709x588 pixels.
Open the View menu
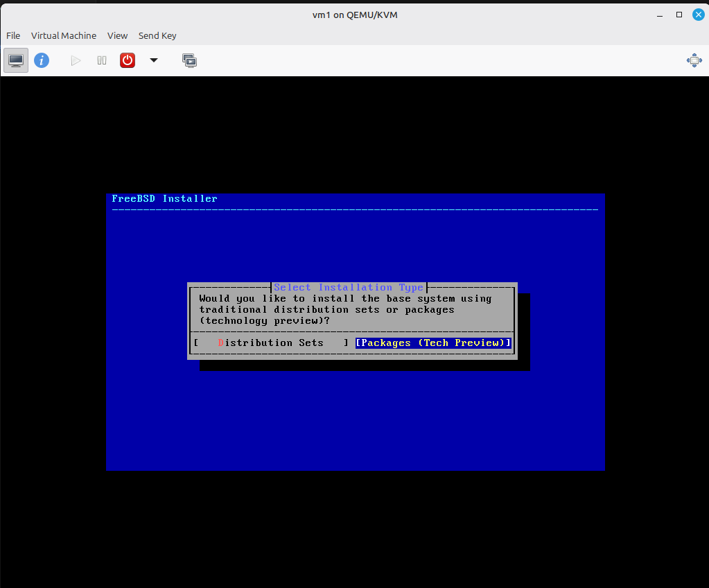click(x=117, y=35)
